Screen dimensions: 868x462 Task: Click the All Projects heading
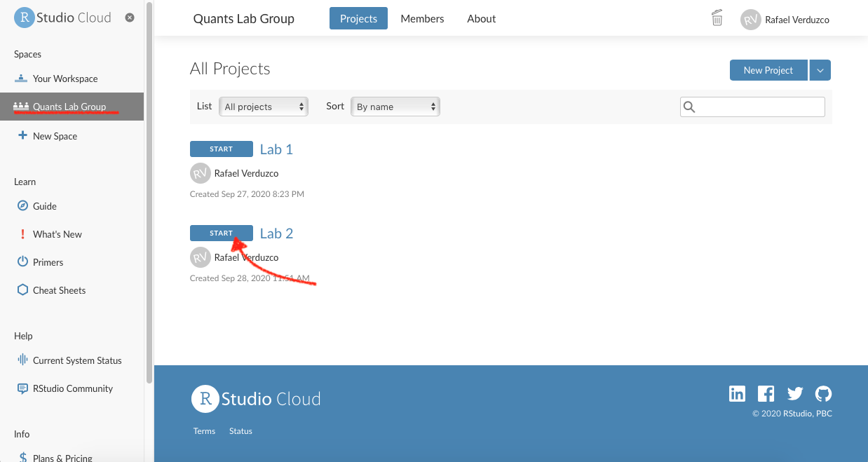tap(230, 69)
